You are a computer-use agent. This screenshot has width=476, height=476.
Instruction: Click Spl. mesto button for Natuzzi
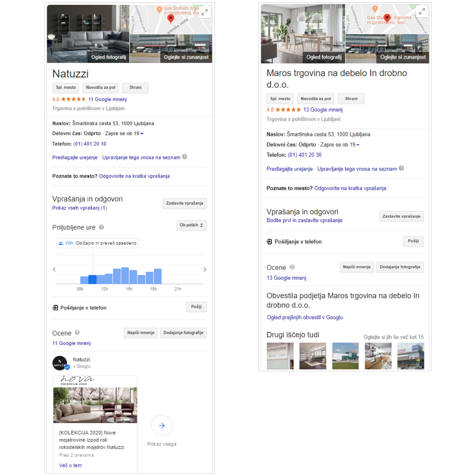(66, 88)
